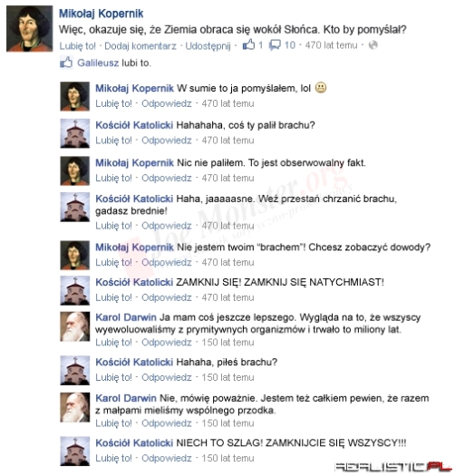Click '150 lat temu' timestamp on last comment
Screen dimensions: 455x476
click(227, 458)
